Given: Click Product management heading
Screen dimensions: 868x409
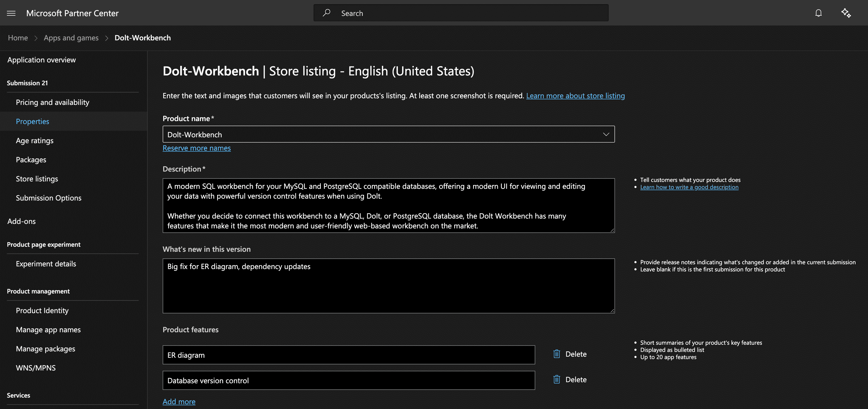Looking at the screenshot, I should point(38,291).
